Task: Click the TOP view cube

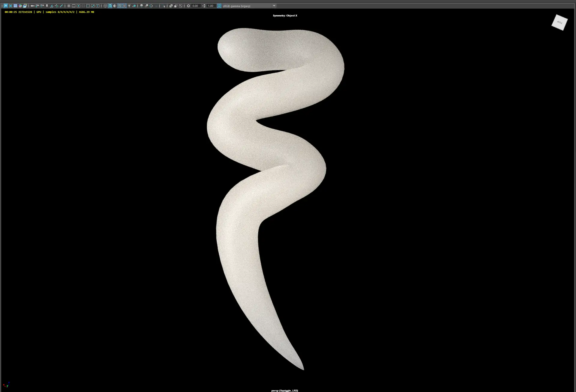Action: [559, 22]
